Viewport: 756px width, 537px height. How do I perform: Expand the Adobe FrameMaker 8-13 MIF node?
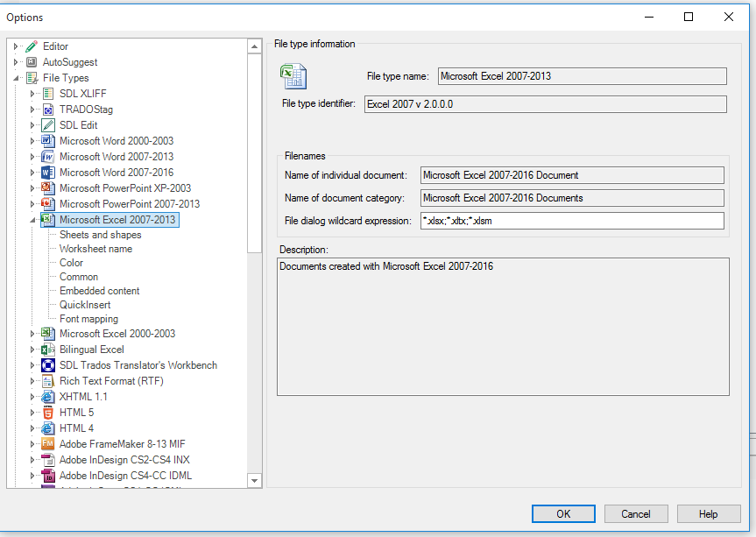[x=32, y=444]
